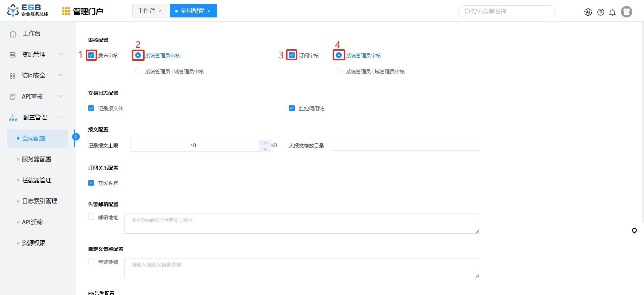Open 服务器配置 in the sidebar
The image size is (644, 295).
37,159
